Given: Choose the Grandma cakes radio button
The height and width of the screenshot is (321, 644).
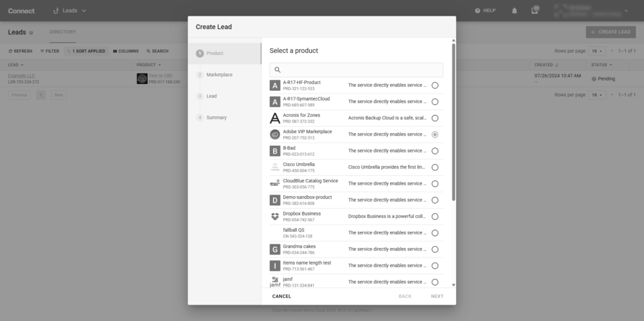Looking at the screenshot, I should coord(435,249).
